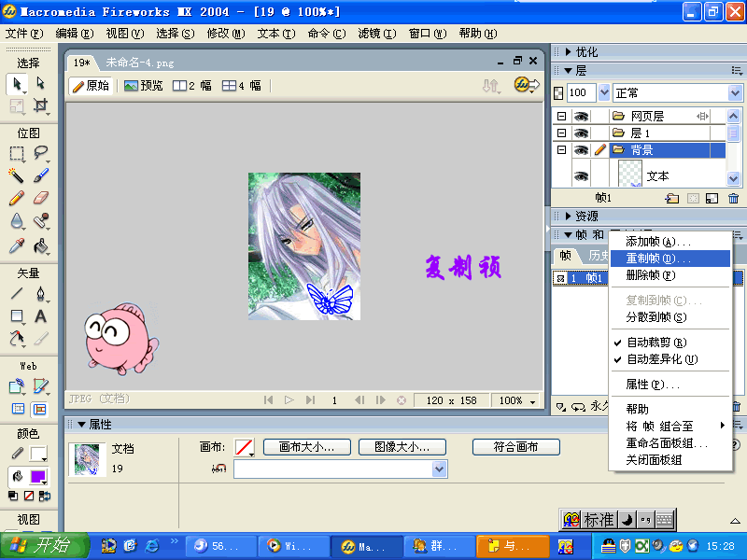Toggle eye for 文本 object
Image resolution: width=747 pixels, height=560 pixels.
click(x=581, y=176)
